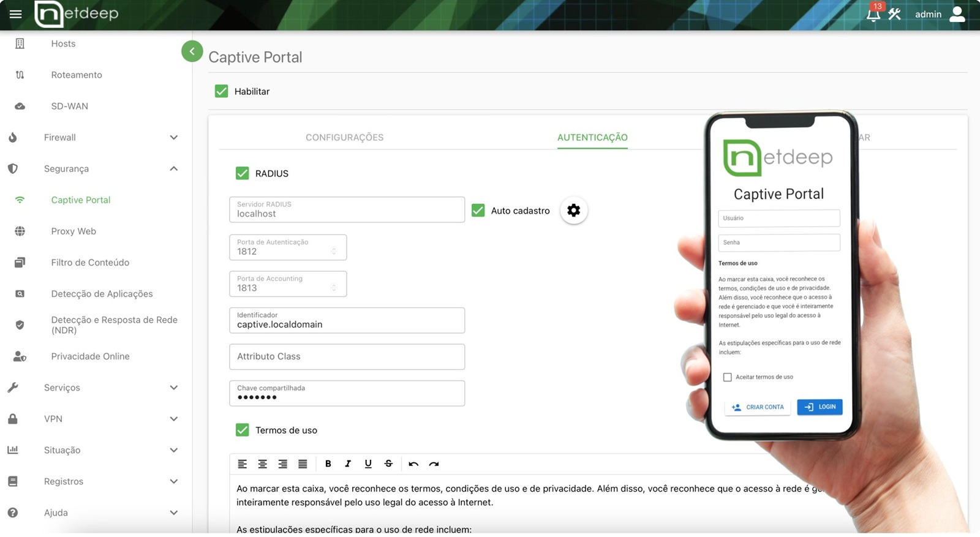
Task: Toggle underline formatting
Action: pyautogui.click(x=368, y=464)
